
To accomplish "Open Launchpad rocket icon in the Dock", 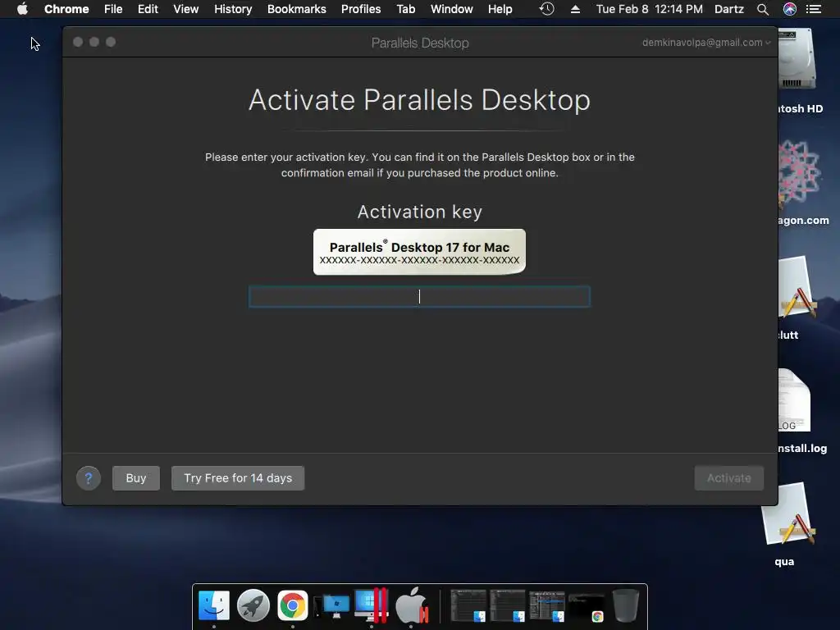I will (x=253, y=606).
